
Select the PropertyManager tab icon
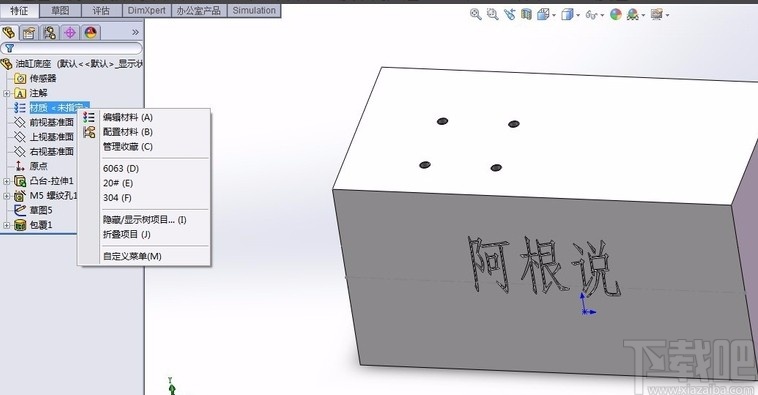click(29, 32)
